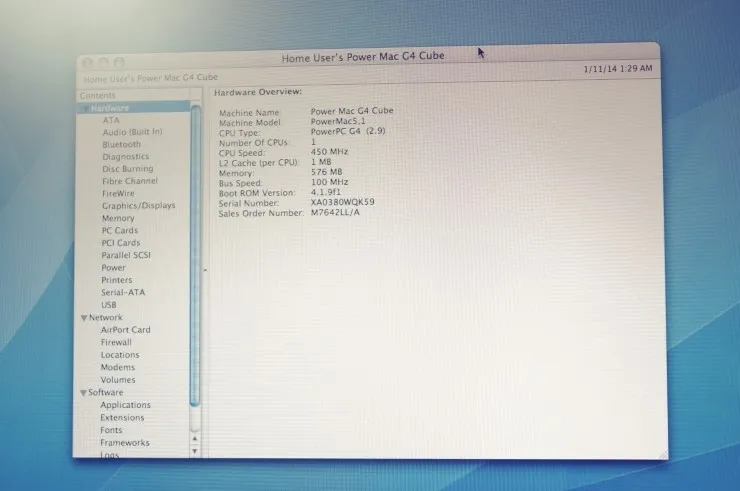The image size is (740, 491).
Task: Collapse the Software section triangle
Action: pos(83,393)
